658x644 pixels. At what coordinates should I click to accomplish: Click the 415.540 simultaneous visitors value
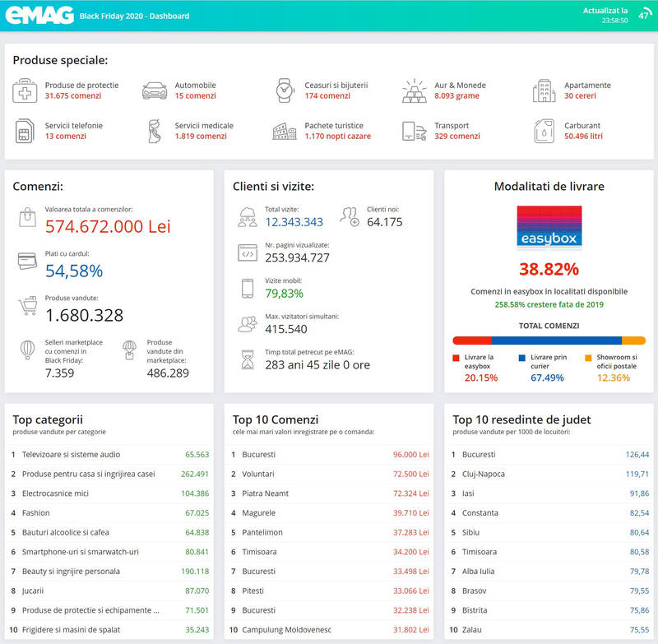[285, 329]
